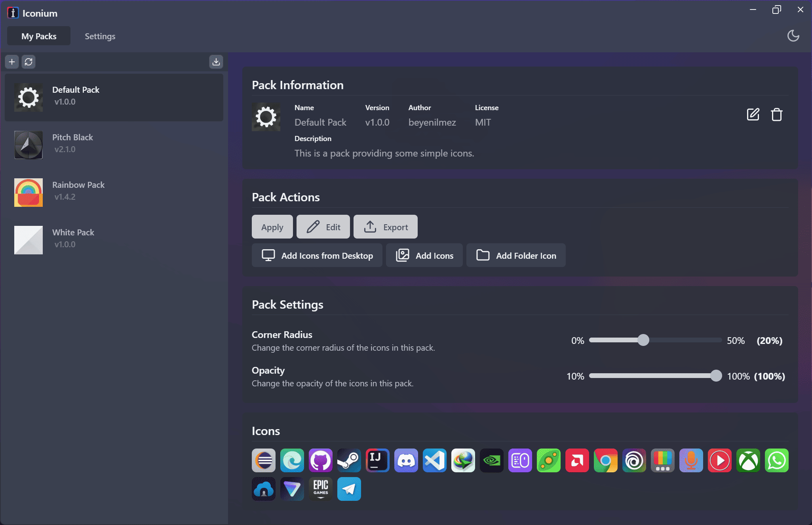Open the Settings tab
Screen dimensions: 812x525
click(100, 36)
